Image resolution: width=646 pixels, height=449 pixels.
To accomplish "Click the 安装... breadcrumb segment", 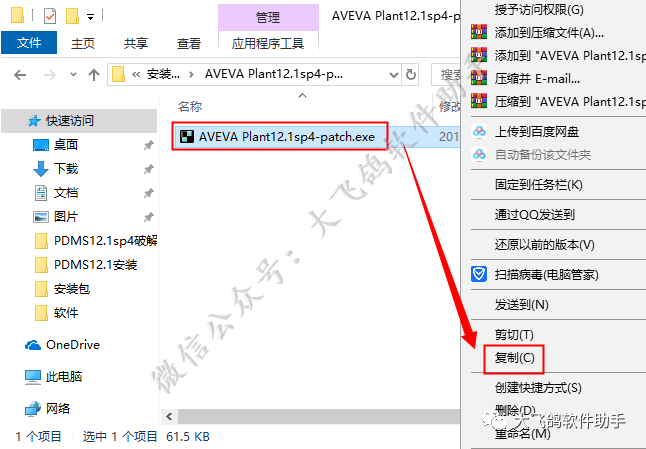I will coord(163,74).
